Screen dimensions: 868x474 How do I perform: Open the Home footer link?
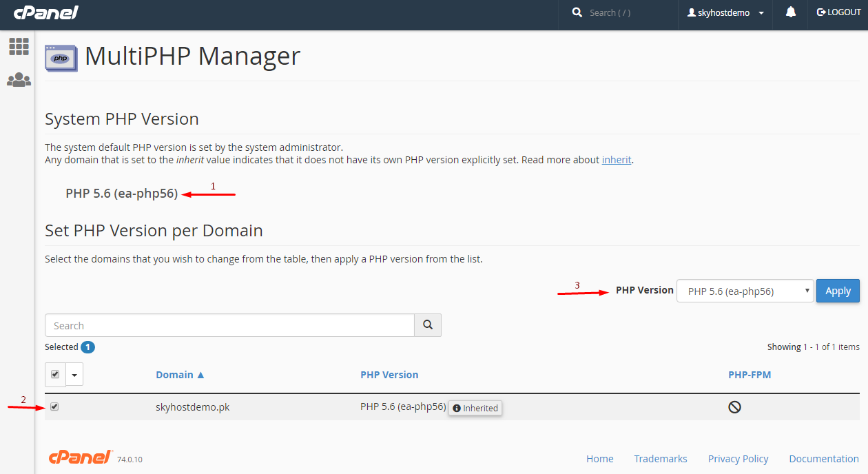(600, 459)
